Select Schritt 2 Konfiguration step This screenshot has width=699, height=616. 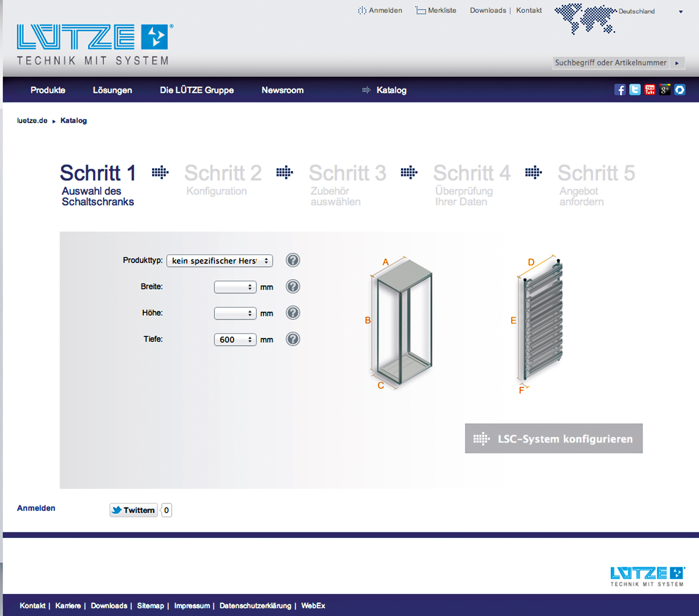tap(223, 180)
